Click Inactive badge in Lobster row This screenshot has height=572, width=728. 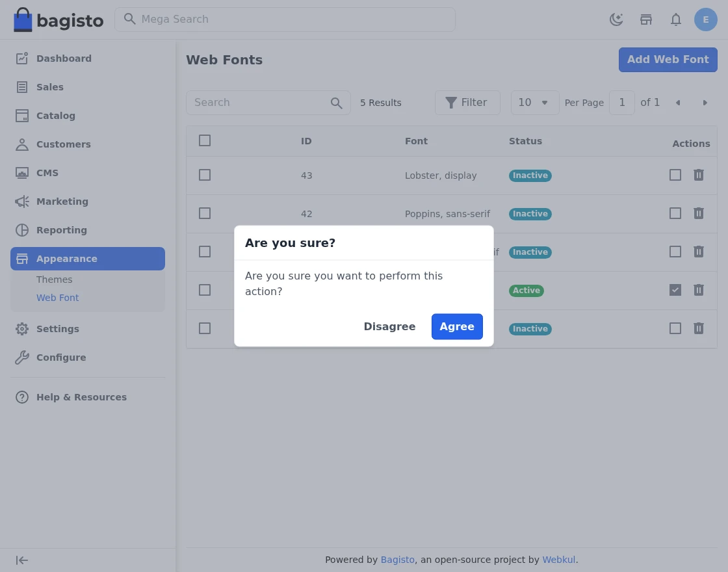tap(530, 175)
